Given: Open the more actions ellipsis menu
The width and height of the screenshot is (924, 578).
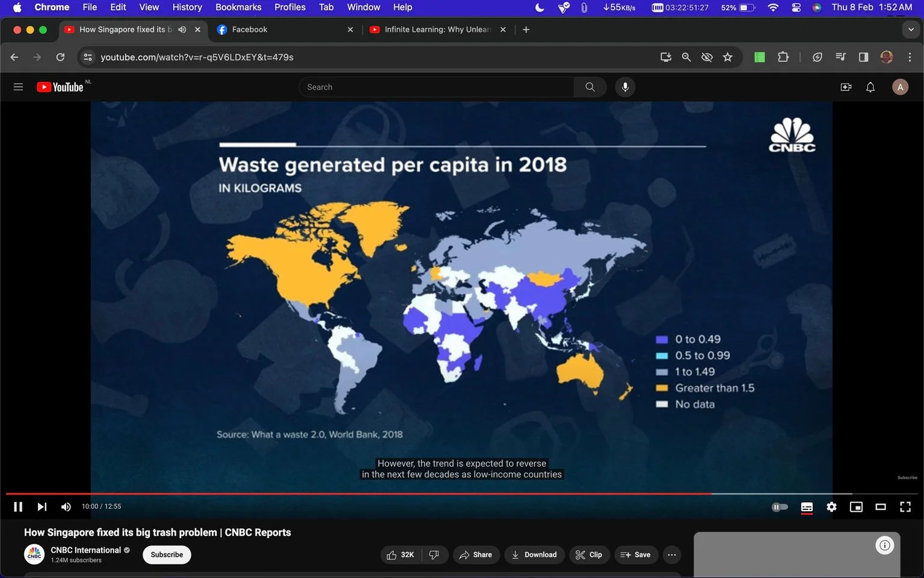Looking at the screenshot, I should pyautogui.click(x=672, y=555).
